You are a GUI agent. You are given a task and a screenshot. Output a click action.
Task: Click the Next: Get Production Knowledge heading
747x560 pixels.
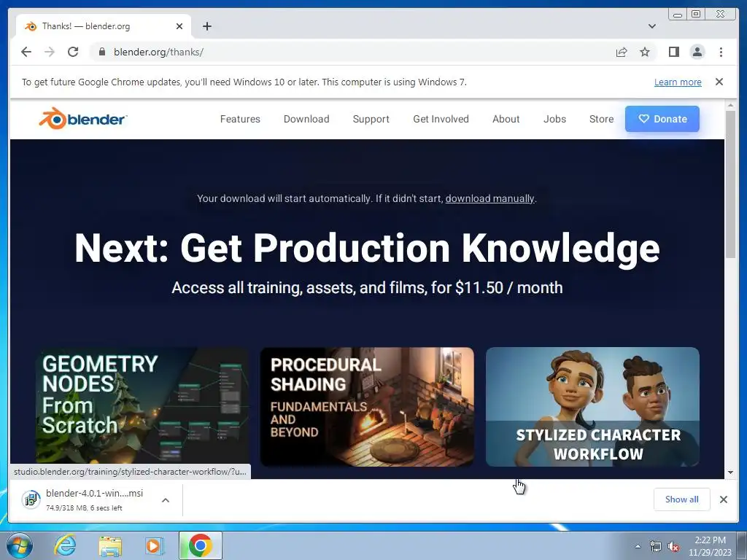coord(367,248)
